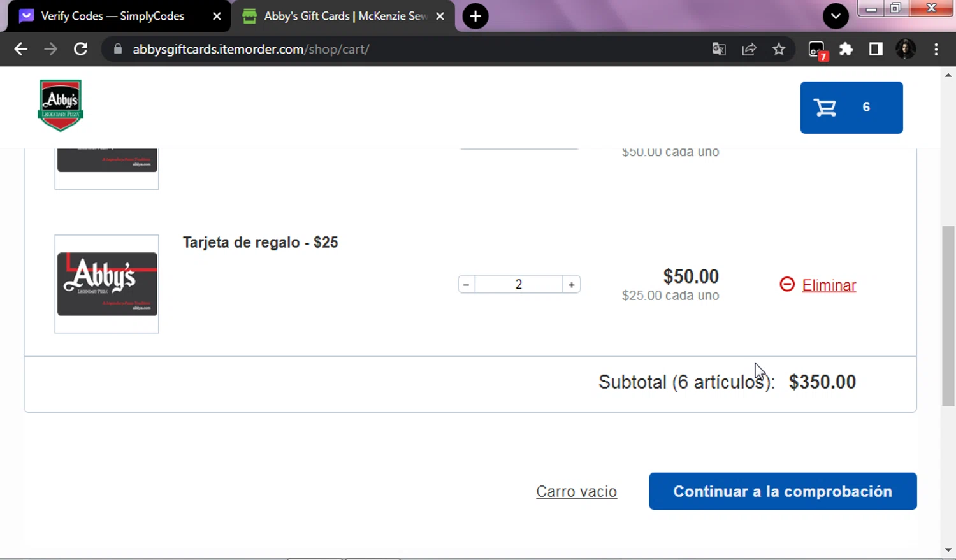Decrease quantity of the $25 gift card
The width and height of the screenshot is (956, 560).
[467, 284]
